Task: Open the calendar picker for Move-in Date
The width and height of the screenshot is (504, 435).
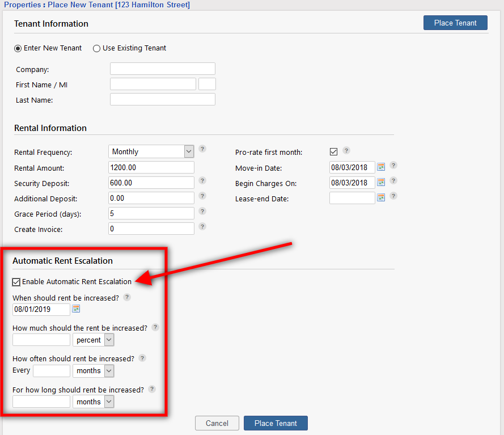Action: pos(380,167)
